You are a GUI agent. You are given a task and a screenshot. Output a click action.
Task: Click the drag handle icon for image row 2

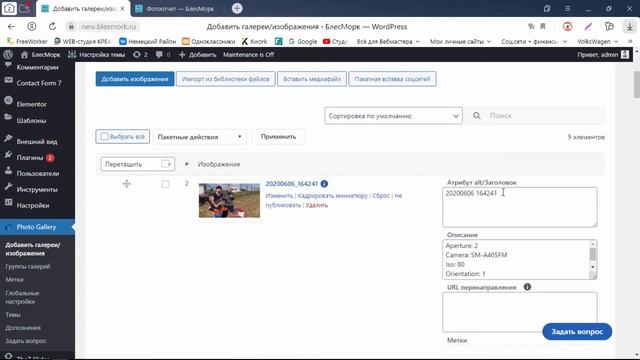(x=127, y=184)
